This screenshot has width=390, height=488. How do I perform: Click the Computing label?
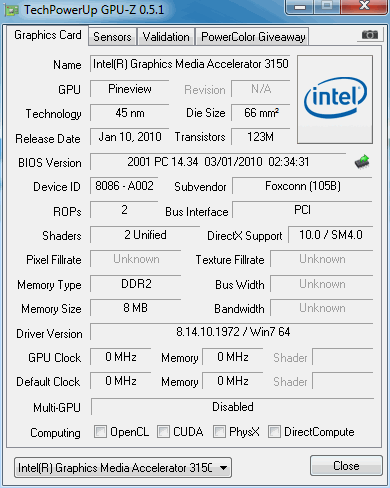[55, 433]
